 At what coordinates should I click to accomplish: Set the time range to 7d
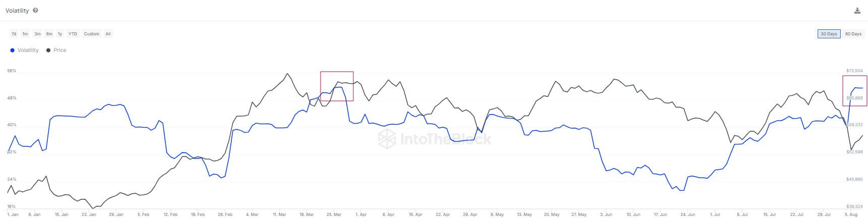[x=14, y=34]
